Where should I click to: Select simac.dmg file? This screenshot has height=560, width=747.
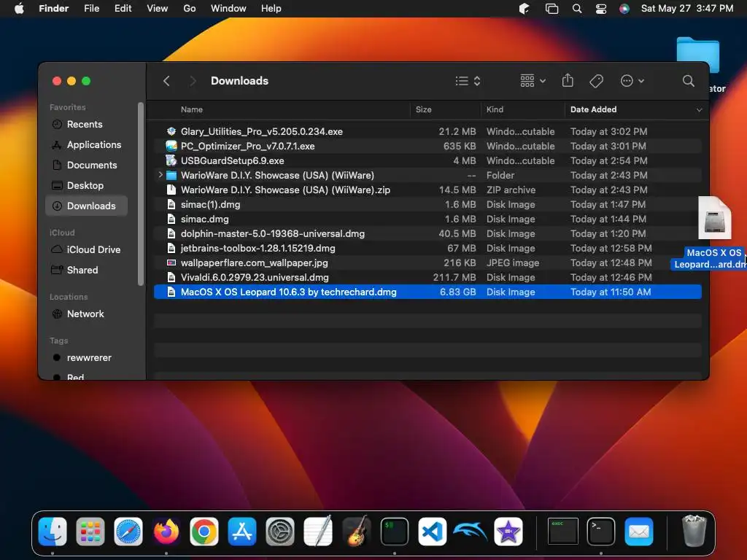(x=427, y=219)
